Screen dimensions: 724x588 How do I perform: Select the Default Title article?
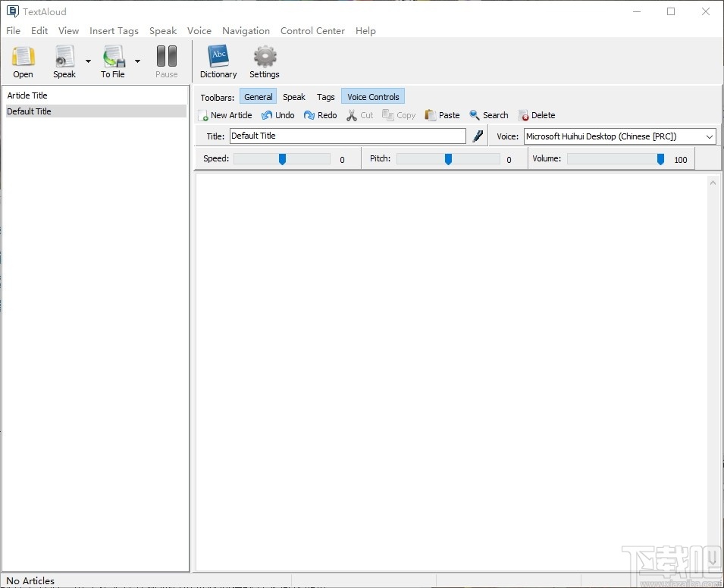tap(29, 111)
